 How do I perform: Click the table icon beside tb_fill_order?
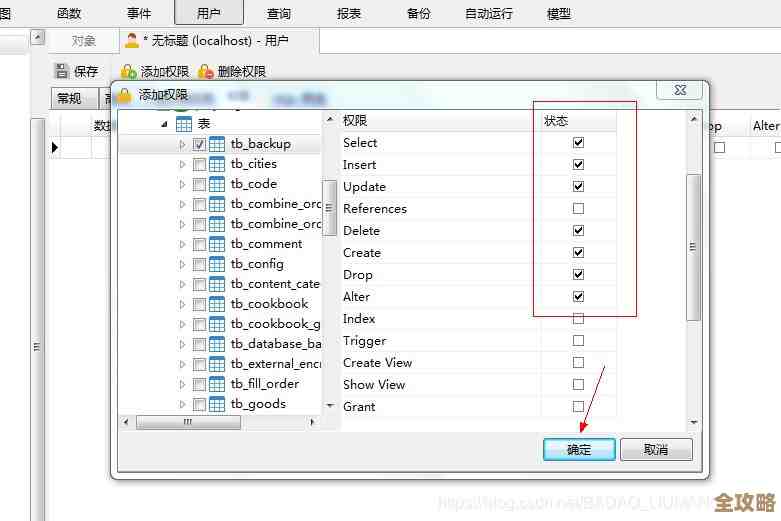pyautogui.click(x=217, y=384)
